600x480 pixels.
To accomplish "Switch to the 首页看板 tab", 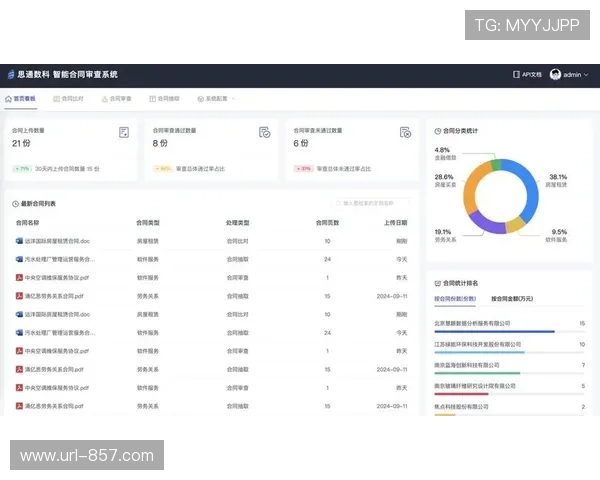I will coord(20,99).
